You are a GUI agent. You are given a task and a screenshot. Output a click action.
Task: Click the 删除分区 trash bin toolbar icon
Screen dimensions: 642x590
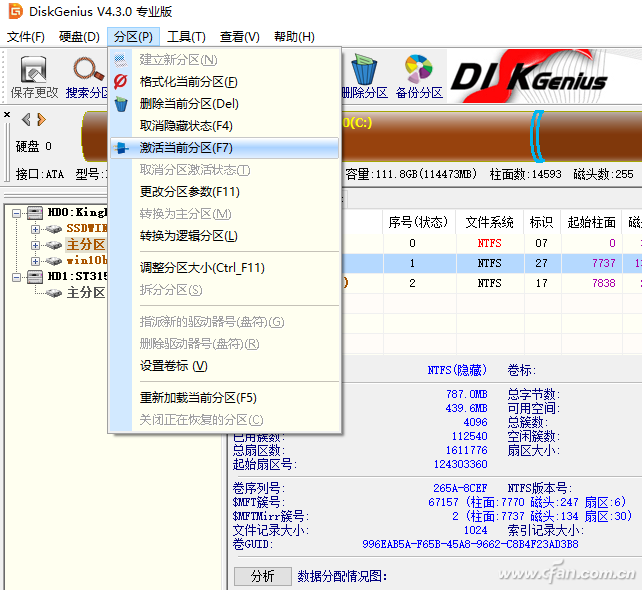tap(364, 69)
